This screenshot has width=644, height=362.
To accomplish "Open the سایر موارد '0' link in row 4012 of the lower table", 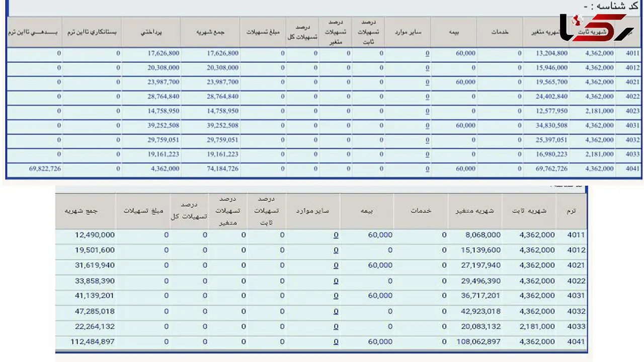I will [336, 250].
